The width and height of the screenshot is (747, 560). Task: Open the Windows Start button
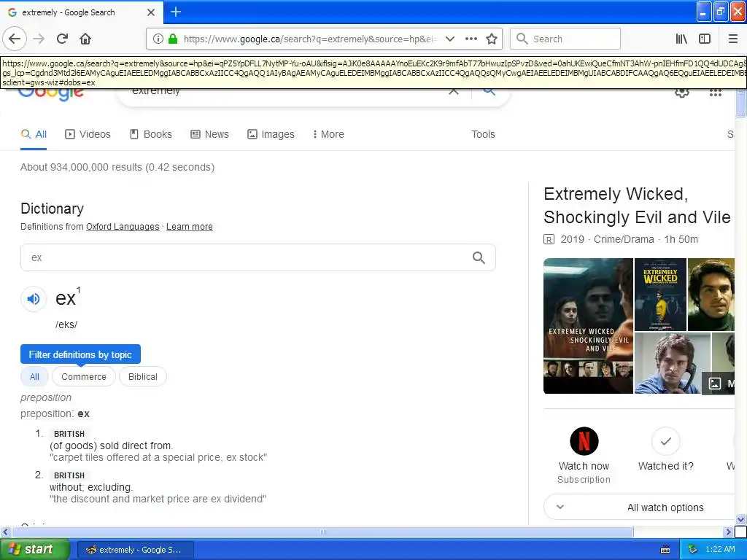[x=34, y=549]
